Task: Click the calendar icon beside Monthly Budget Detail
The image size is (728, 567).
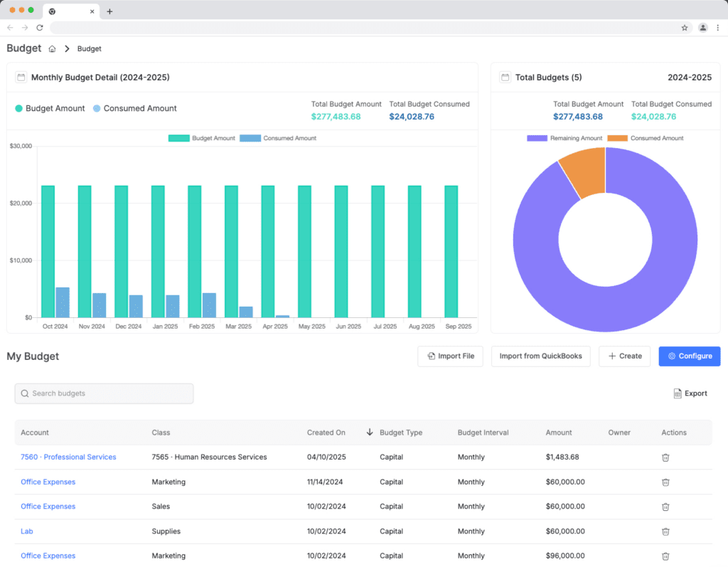Action: [21, 78]
